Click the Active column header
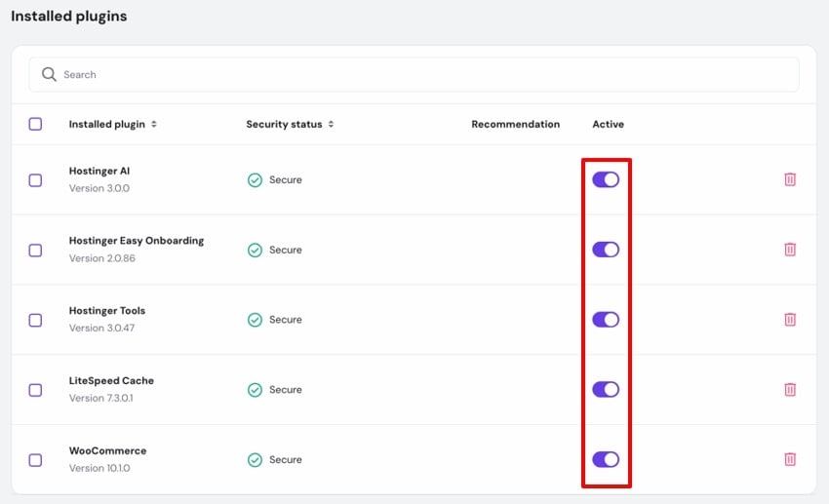 click(608, 125)
